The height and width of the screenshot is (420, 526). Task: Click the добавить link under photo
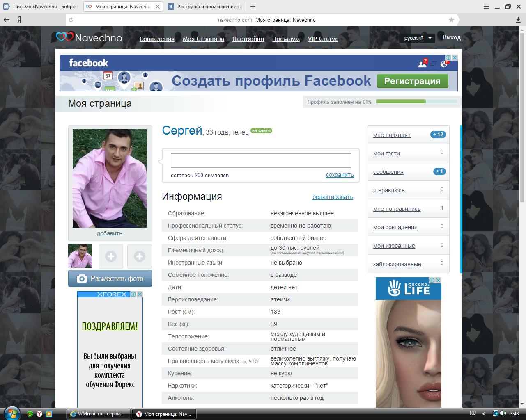coord(110,233)
